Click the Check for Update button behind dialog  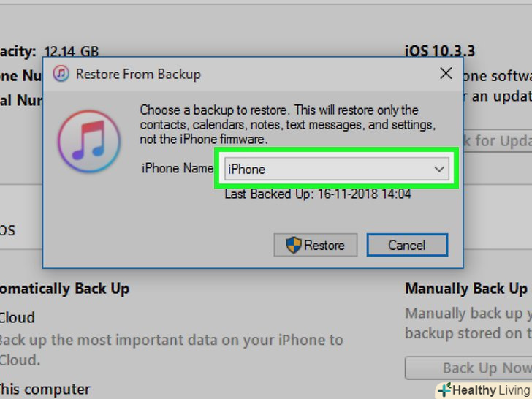coord(498,140)
